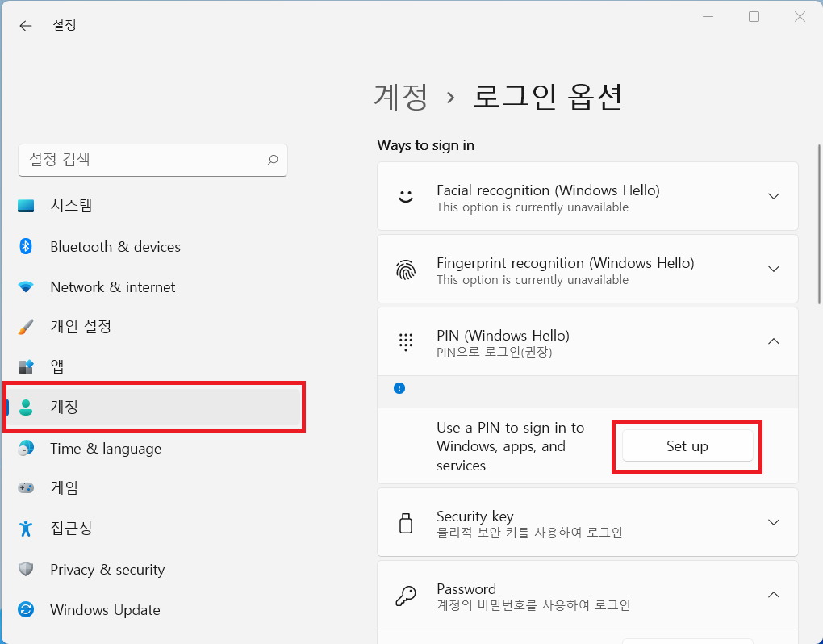Expand Facial recognition chevron
The width and height of the screenshot is (823, 644).
(773, 196)
